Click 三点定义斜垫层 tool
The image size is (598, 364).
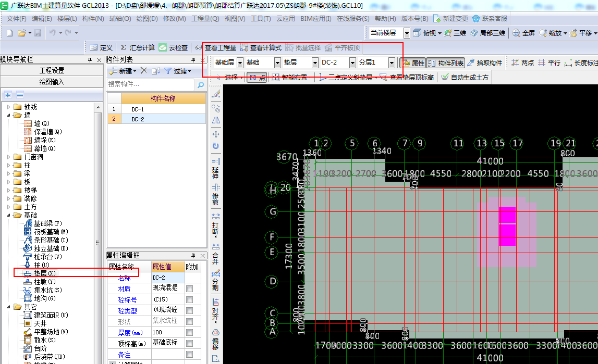[x=346, y=77]
